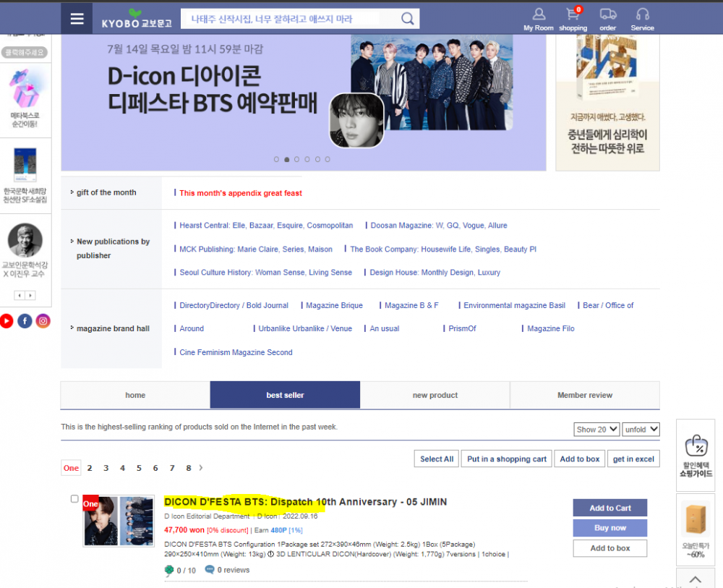The width and height of the screenshot is (723, 588).
Task: Open the unfold view dropdown
Action: (641, 430)
